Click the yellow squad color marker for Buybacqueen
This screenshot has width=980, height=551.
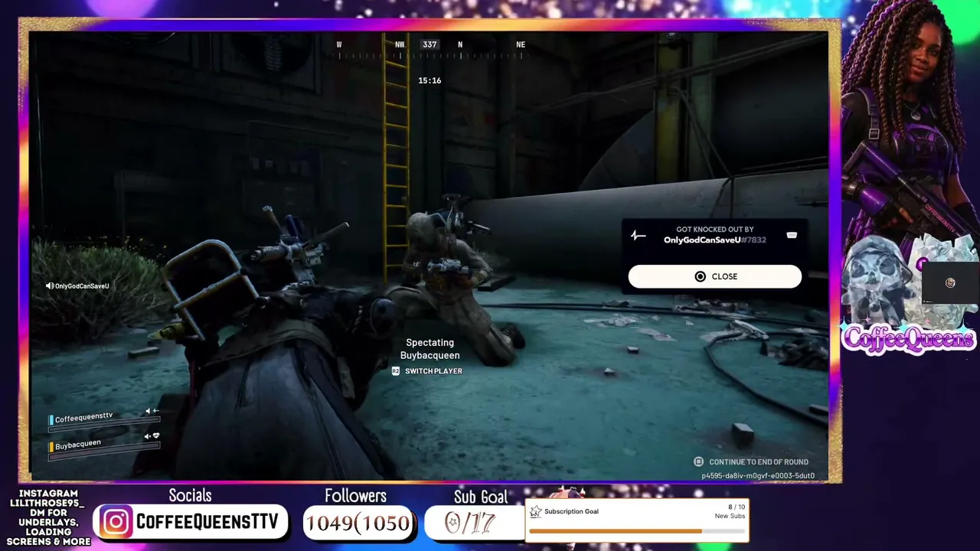click(51, 447)
